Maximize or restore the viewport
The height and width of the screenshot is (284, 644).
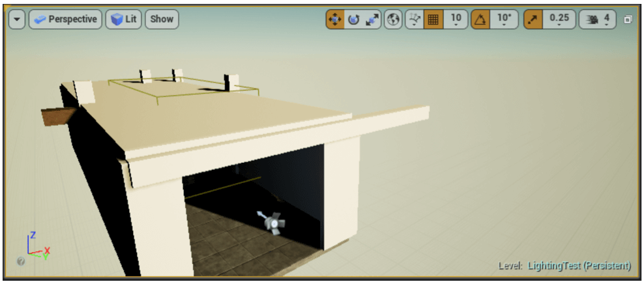click(628, 20)
